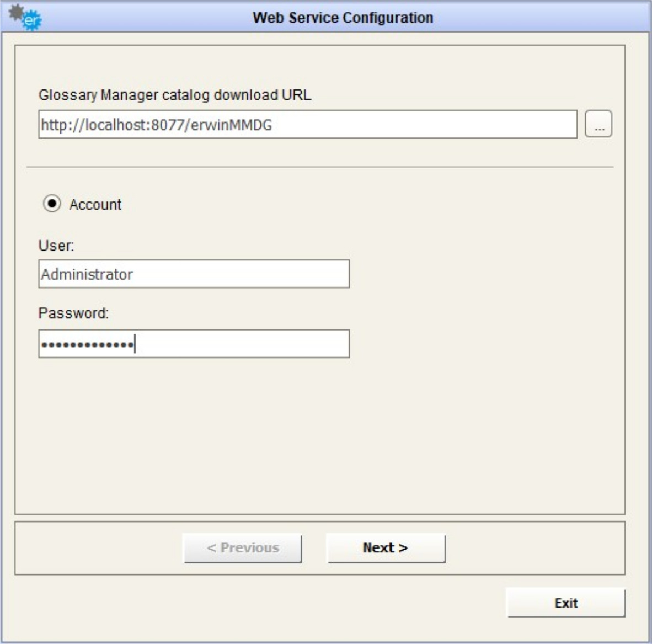
Task: Click the Password: label
Action: point(73,313)
